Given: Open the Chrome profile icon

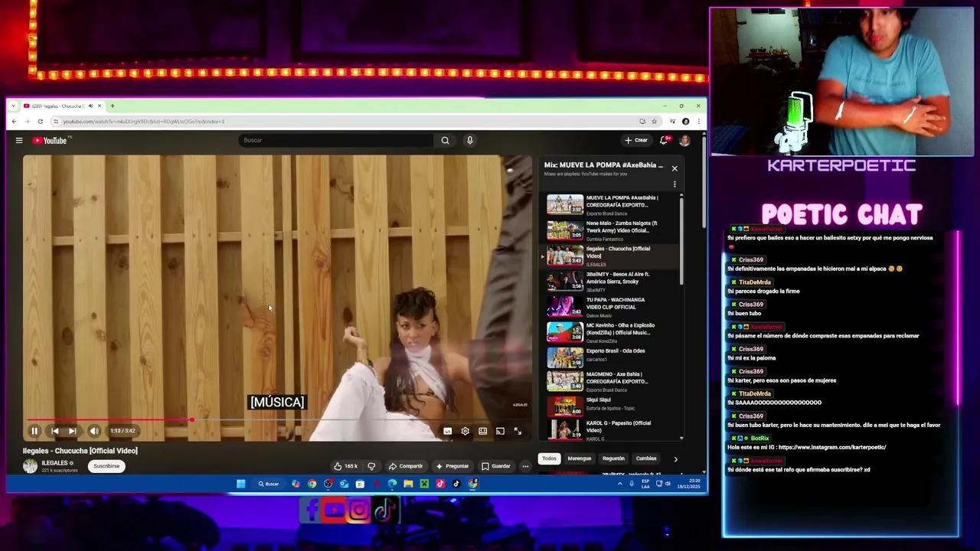Looking at the screenshot, I should click(685, 122).
